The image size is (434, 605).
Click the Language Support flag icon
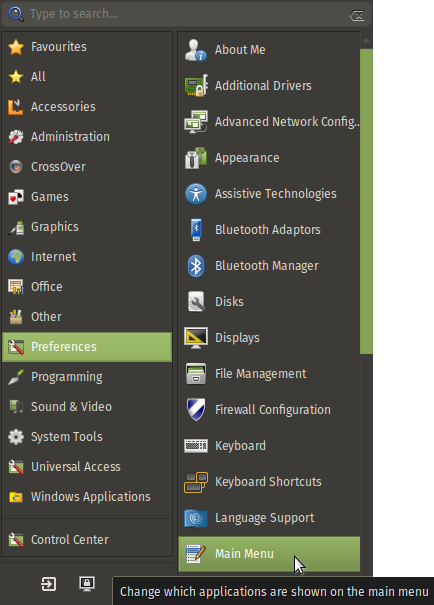click(x=196, y=518)
